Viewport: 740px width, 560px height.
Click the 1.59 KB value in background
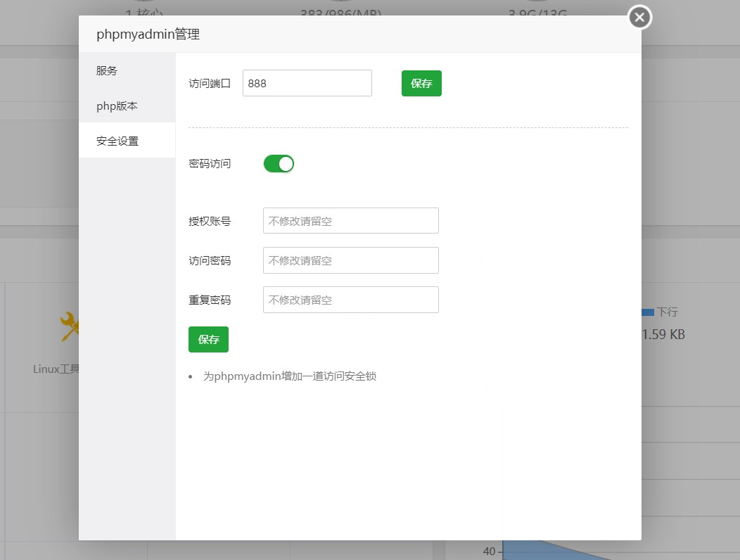[663, 334]
